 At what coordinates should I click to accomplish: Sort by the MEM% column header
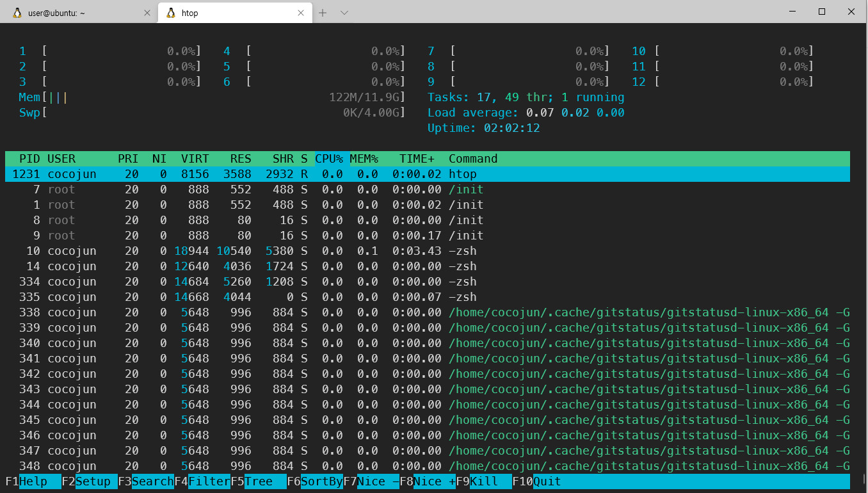coord(364,159)
